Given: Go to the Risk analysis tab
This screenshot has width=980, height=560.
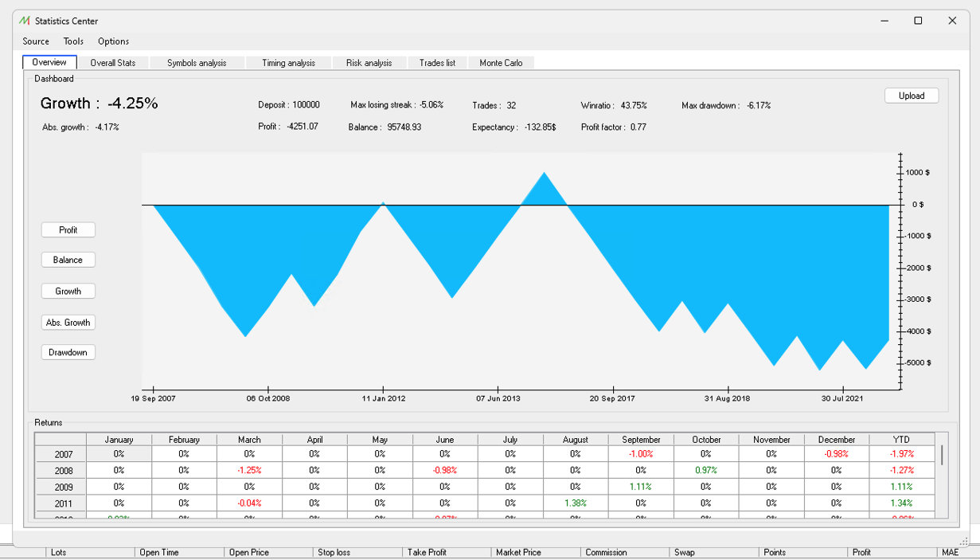Looking at the screenshot, I should 369,63.
